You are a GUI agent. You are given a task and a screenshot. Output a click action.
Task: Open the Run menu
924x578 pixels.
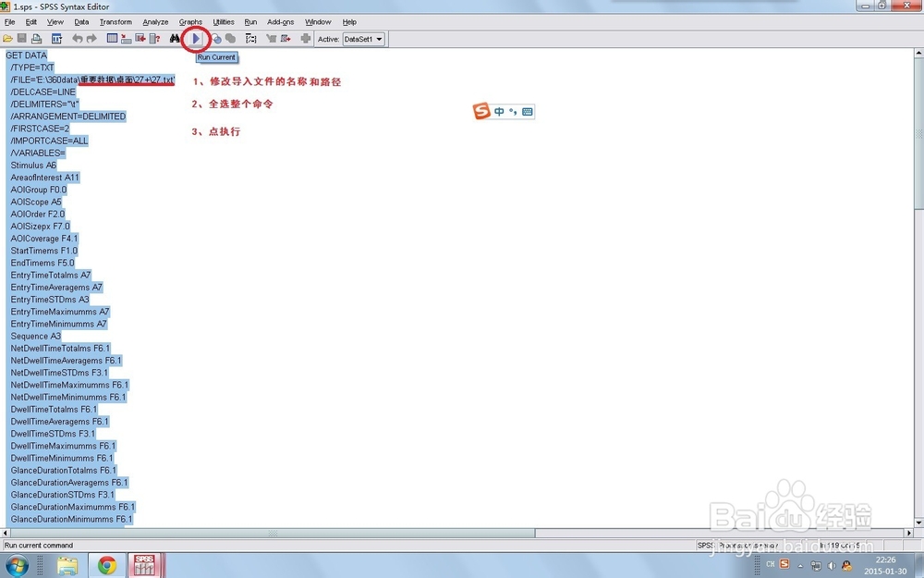pyautogui.click(x=250, y=22)
